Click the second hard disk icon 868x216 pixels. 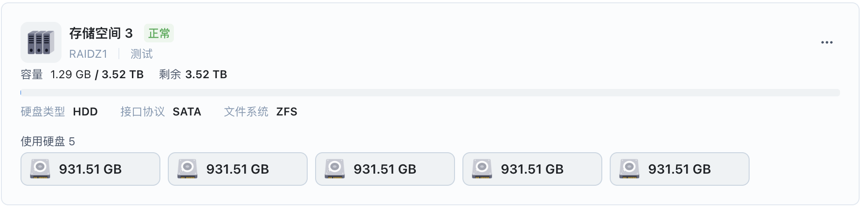187,169
